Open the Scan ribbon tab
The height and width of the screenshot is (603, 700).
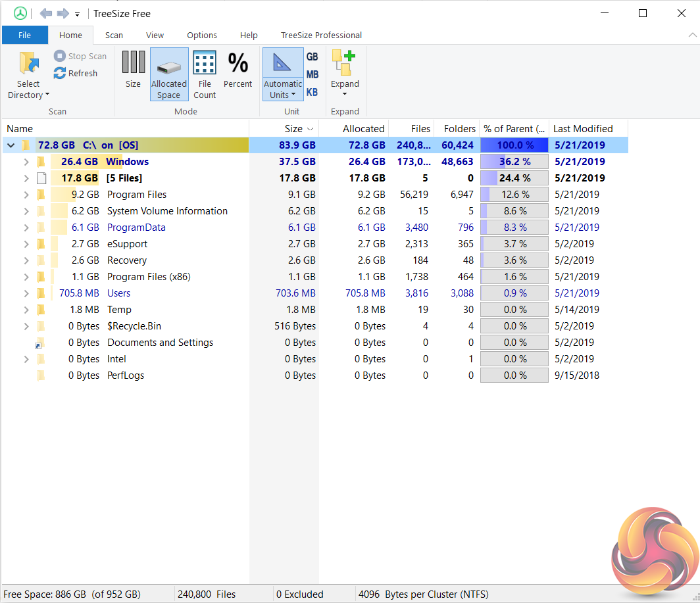[x=114, y=36]
